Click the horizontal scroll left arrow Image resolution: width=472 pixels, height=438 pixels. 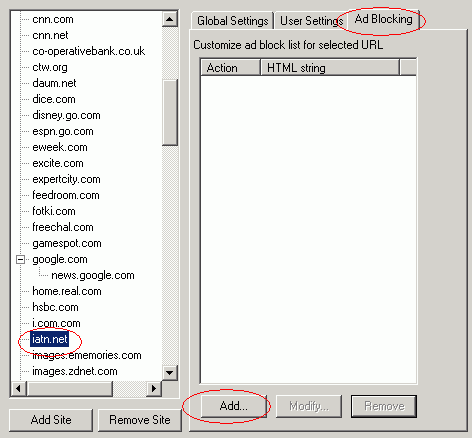click(x=19, y=388)
